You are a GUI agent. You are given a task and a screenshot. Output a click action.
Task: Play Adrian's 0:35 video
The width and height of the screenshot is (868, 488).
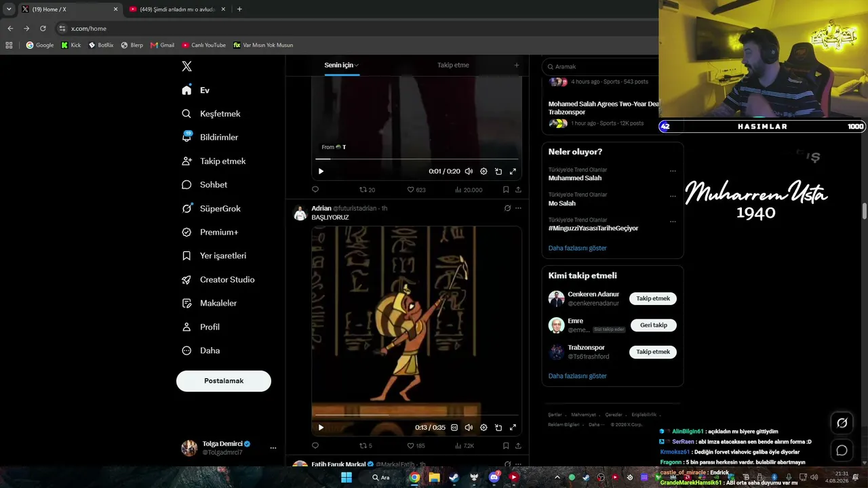click(x=321, y=428)
